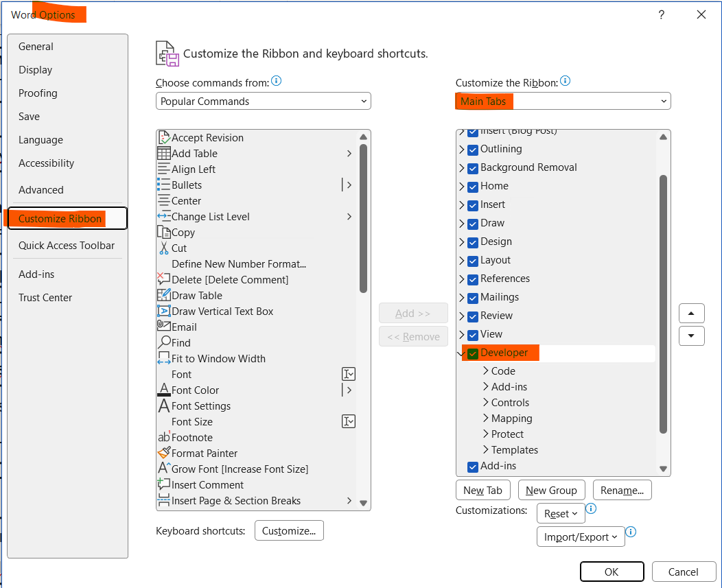The height and width of the screenshot is (588, 722).
Task: Select the Format Painter command
Action: (204, 453)
